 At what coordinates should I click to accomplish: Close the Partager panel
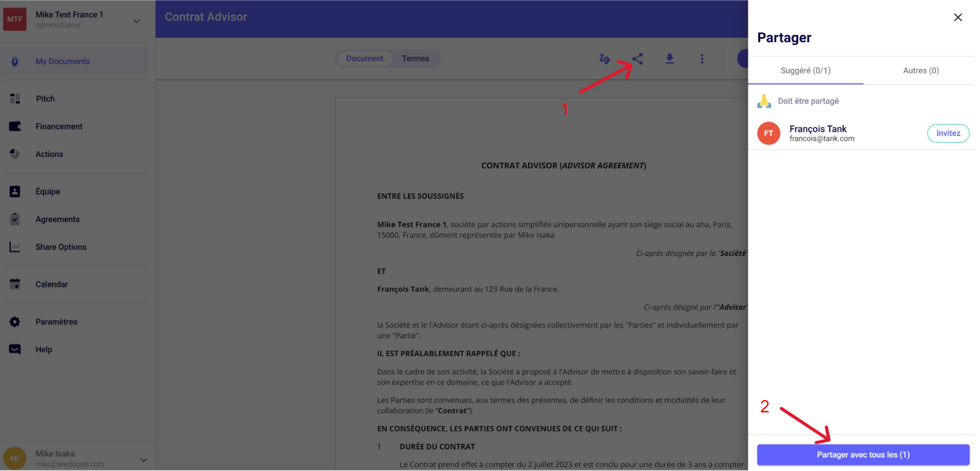click(958, 18)
